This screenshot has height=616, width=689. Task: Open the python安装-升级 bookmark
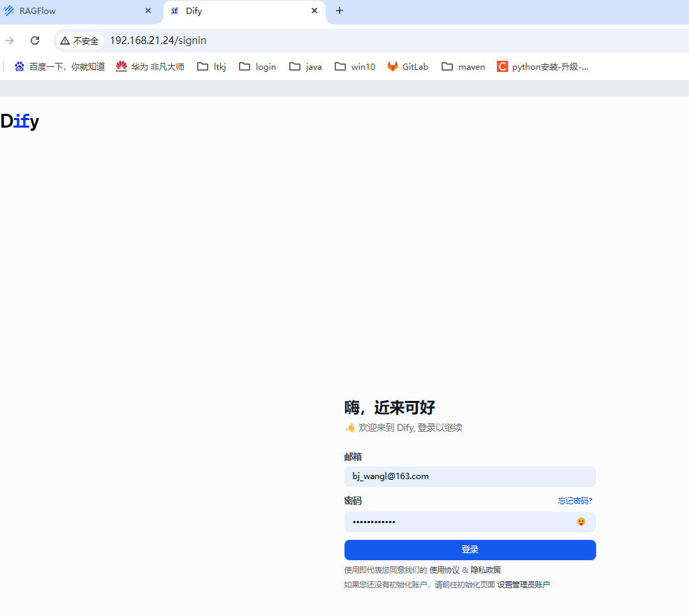[x=543, y=66]
